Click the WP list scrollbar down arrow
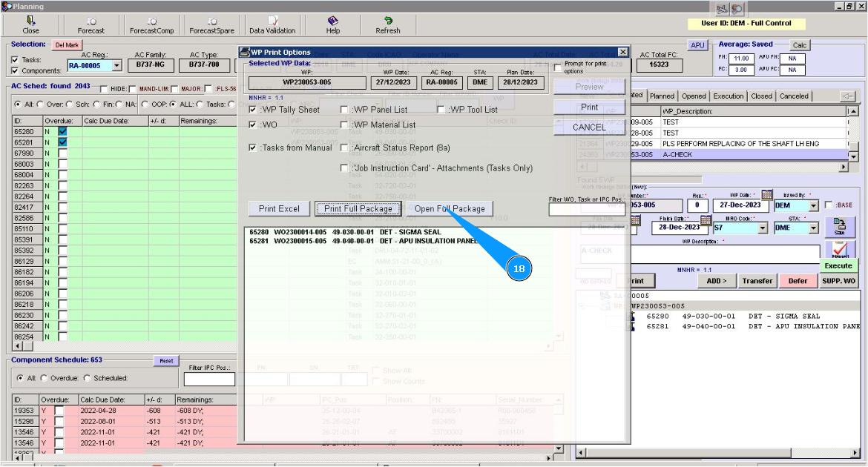The image size is (868, 467). click(x=853, y=156)
